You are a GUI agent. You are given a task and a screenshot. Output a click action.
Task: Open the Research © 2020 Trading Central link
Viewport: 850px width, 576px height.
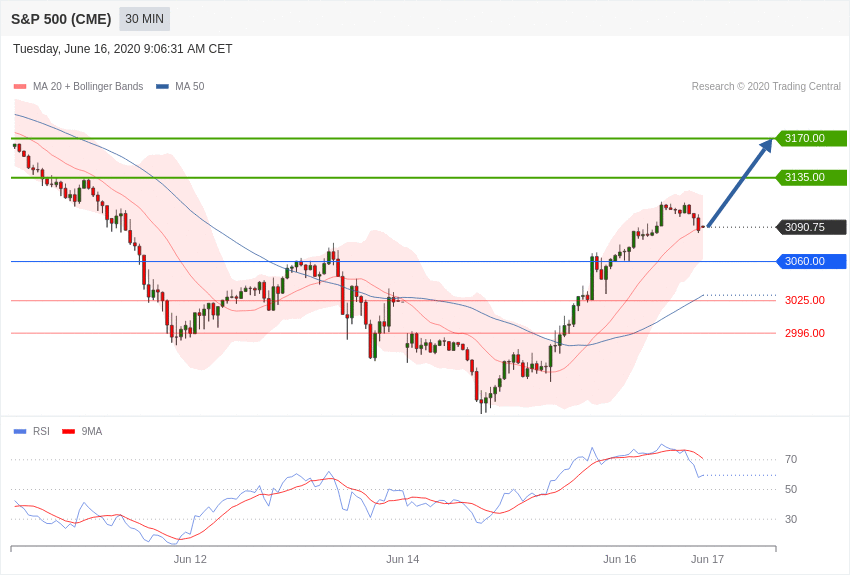pyautogui.click(x=766, y=87)
